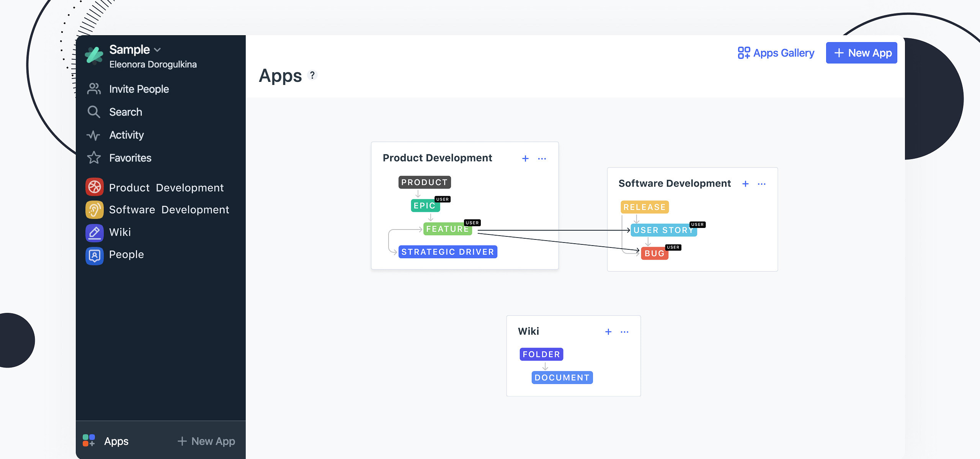The image size is (980, 459).
Task: Click the Activity pulse icon
Action: [x=93, y=135]
